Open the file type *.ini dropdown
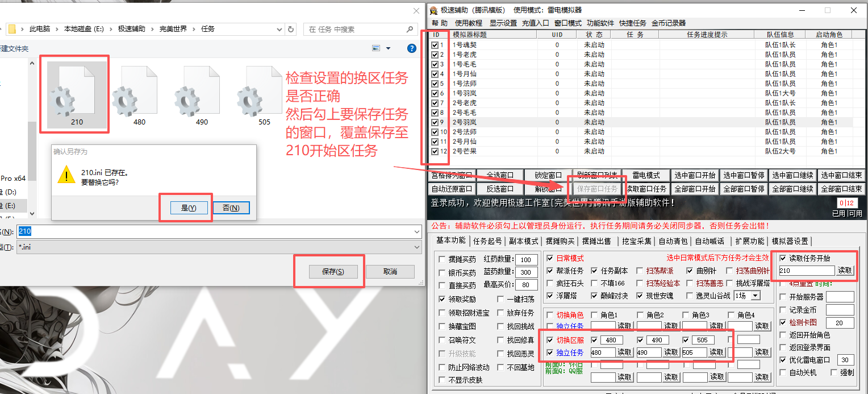 click(417, 247)
